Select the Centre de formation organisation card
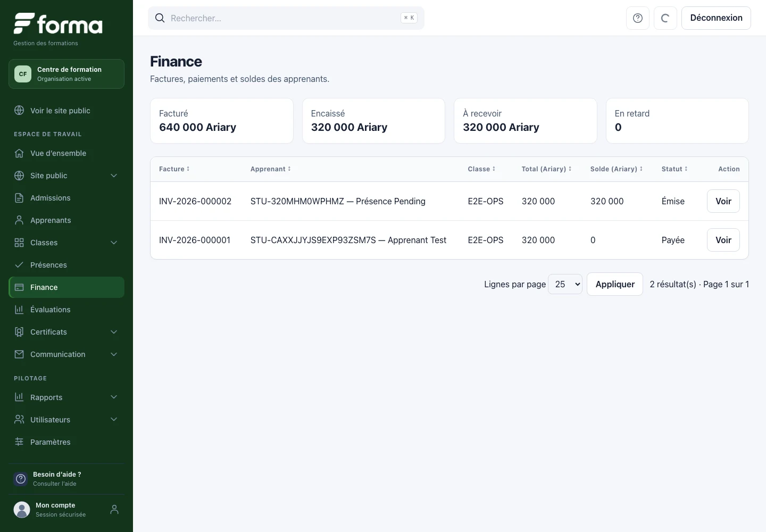 (x=66, y=74)
